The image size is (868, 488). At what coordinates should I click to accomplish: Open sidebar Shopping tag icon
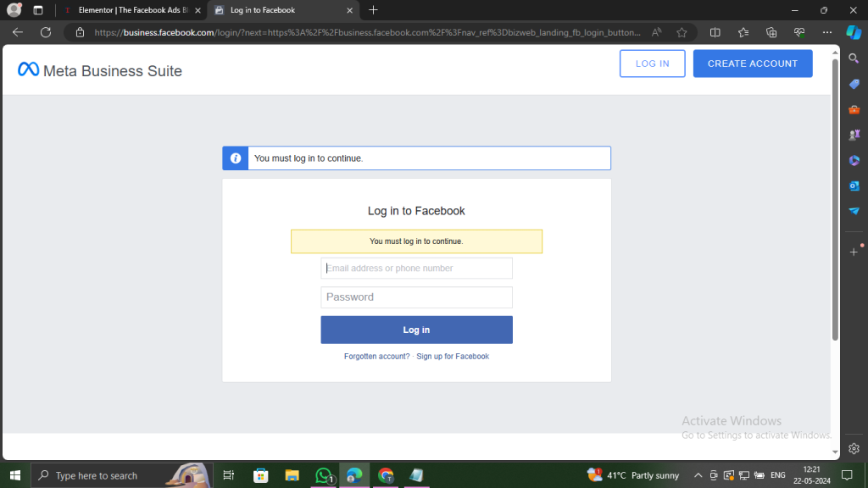tap(854, 84)
